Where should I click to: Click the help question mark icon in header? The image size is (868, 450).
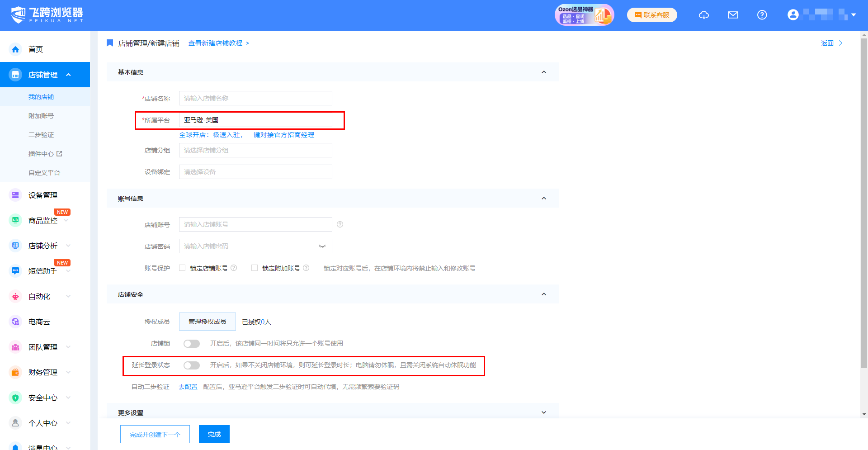click(x=762, y=15)
